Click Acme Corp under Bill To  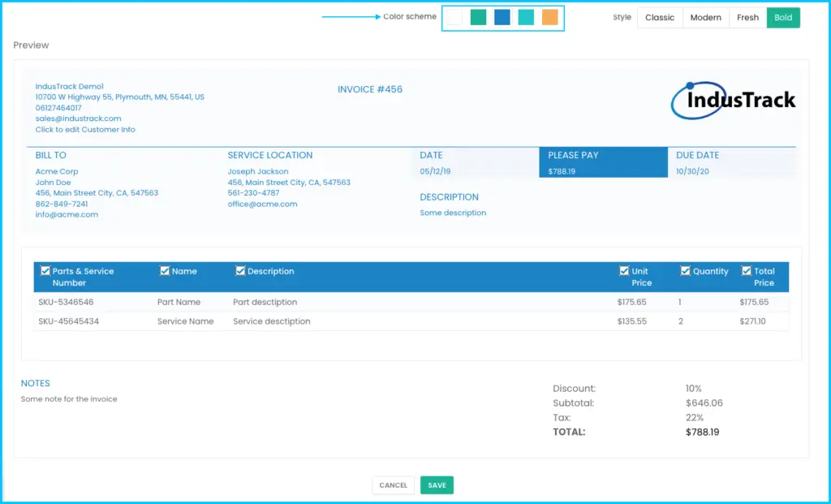pos(57,172)
